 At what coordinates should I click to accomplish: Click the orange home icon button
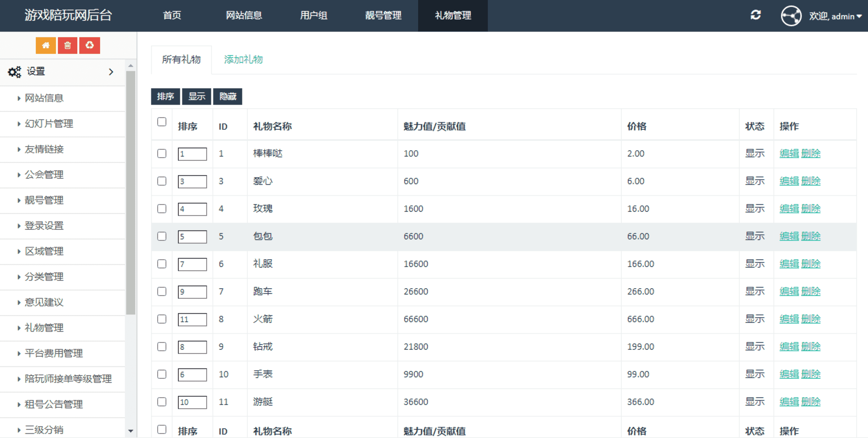[x=46, y=46]
